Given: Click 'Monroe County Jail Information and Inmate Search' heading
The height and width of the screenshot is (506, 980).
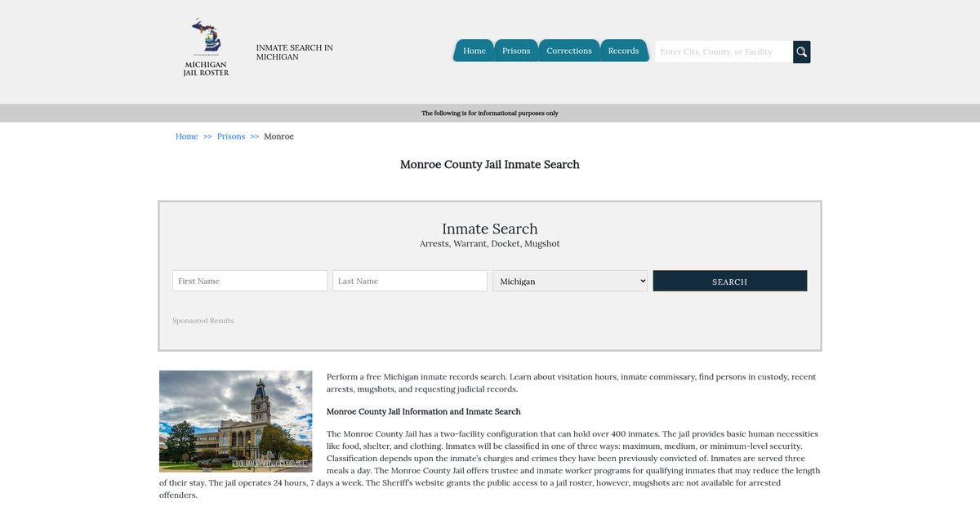Looking at the screenshot, I should [x=424, y=411].
